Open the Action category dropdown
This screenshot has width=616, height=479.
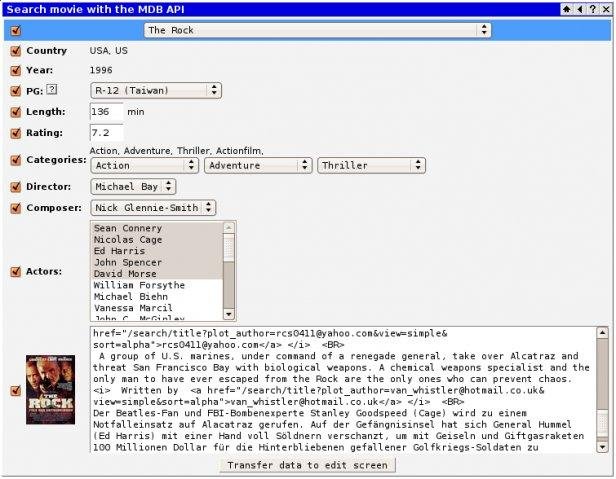pyautogui.click(x=144, y=165)
